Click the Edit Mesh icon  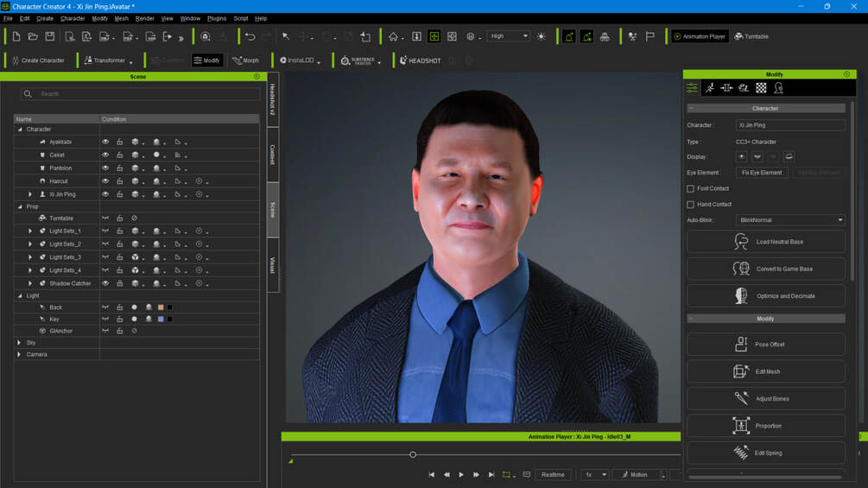coord(741,371)
